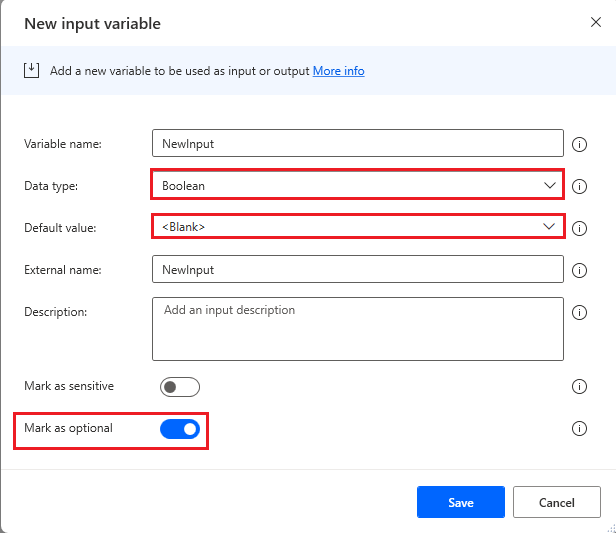616x533 pixels.
Task: Click info icon next to External name
Action: tap(579, 270)
